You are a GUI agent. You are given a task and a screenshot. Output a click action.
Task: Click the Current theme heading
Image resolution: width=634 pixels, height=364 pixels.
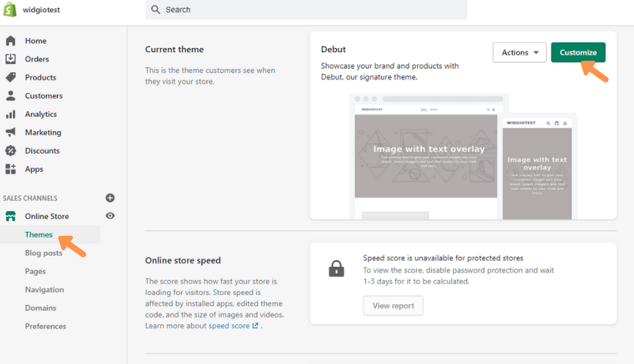click(174, 49)
